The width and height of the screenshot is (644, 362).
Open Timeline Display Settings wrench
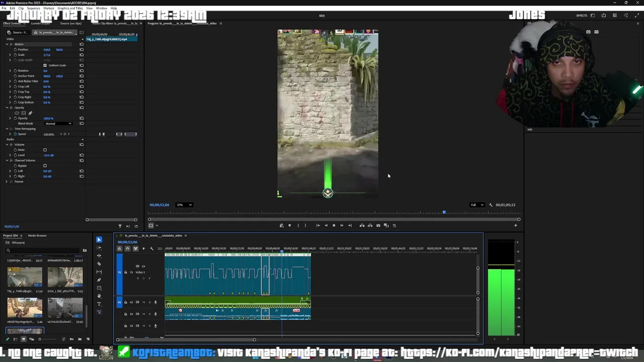click(x=151, y=248)
